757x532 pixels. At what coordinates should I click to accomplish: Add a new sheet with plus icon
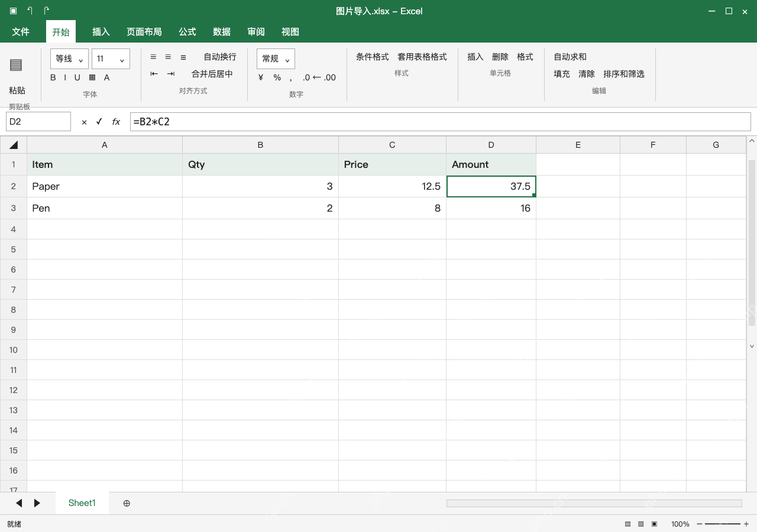click(127, 503)
